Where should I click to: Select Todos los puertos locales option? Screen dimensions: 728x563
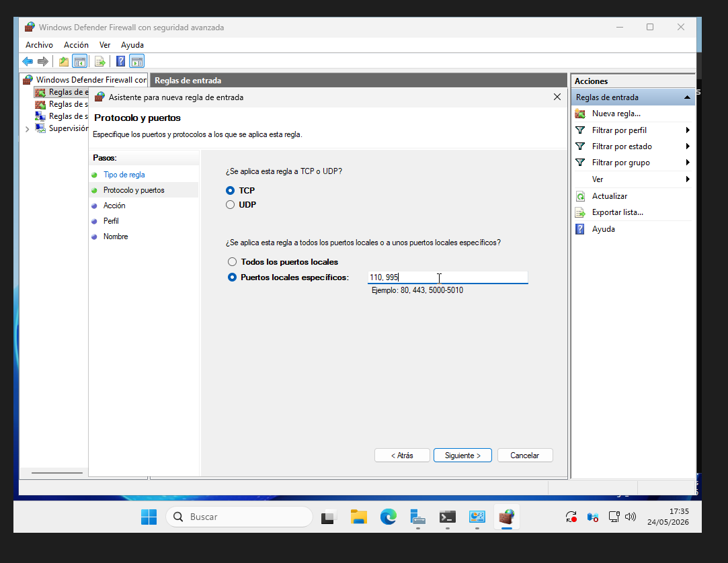pyautogui.click(x=232, y=262)
